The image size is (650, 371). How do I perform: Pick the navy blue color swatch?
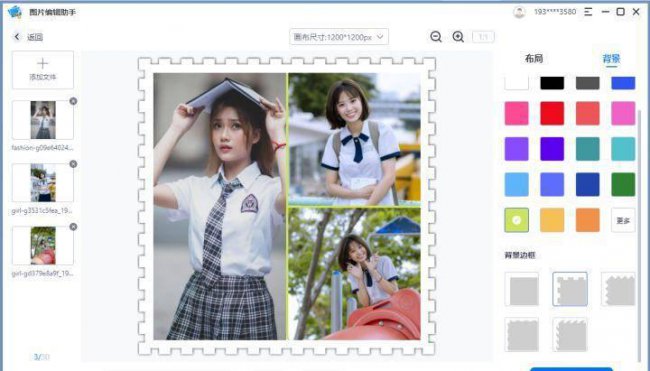[587, 184]
